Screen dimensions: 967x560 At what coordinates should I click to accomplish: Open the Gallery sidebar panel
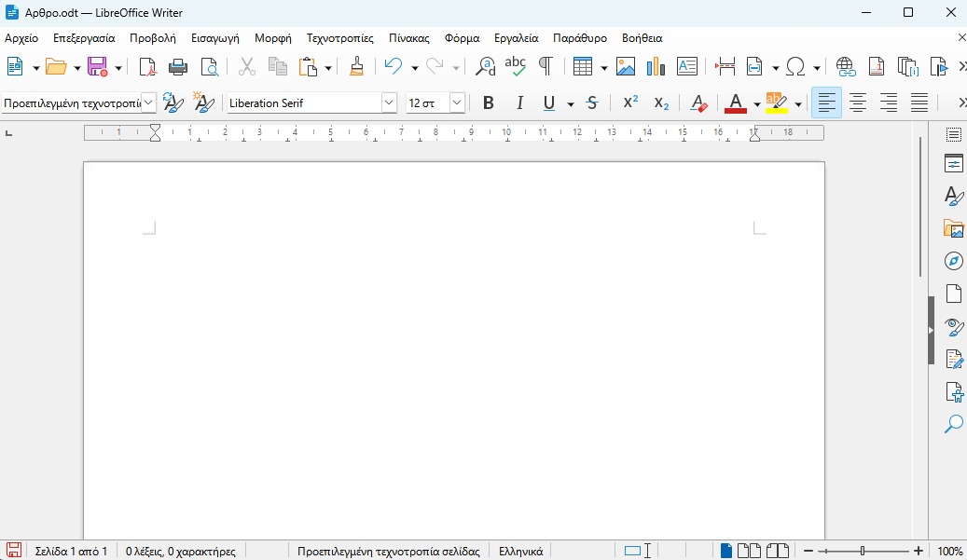click(953, 229)
